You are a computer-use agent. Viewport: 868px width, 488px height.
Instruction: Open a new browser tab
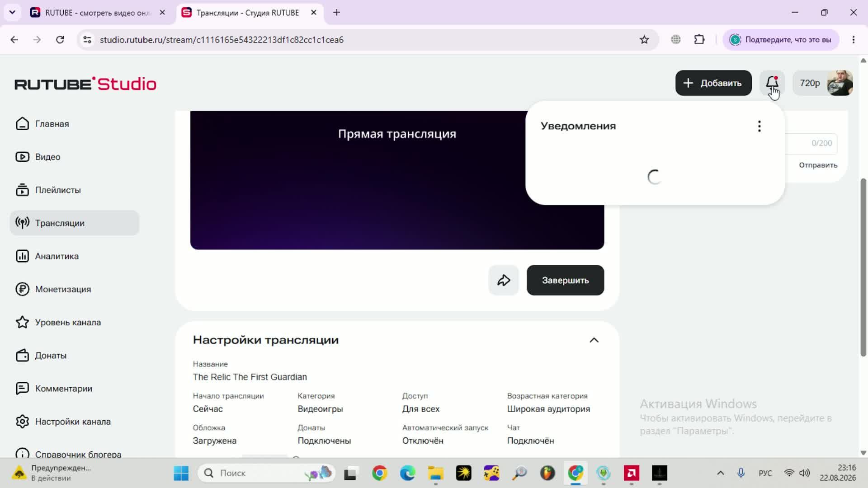336,13
